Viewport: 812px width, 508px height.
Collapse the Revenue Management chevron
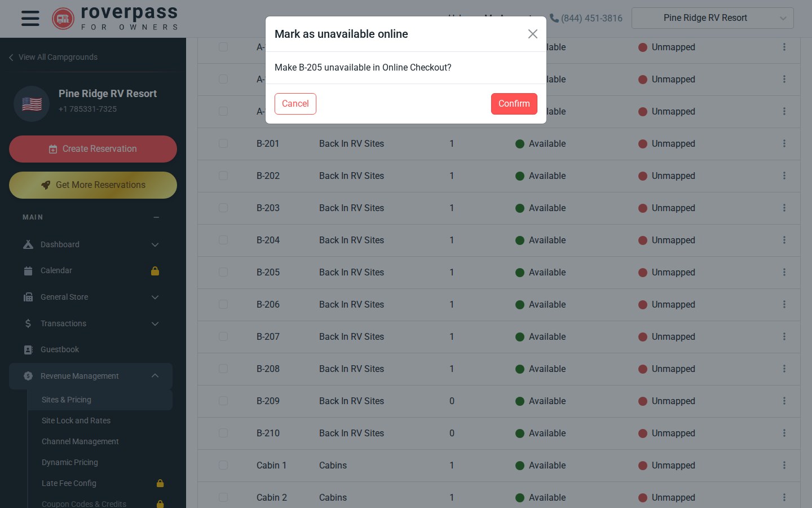[155, 376]
